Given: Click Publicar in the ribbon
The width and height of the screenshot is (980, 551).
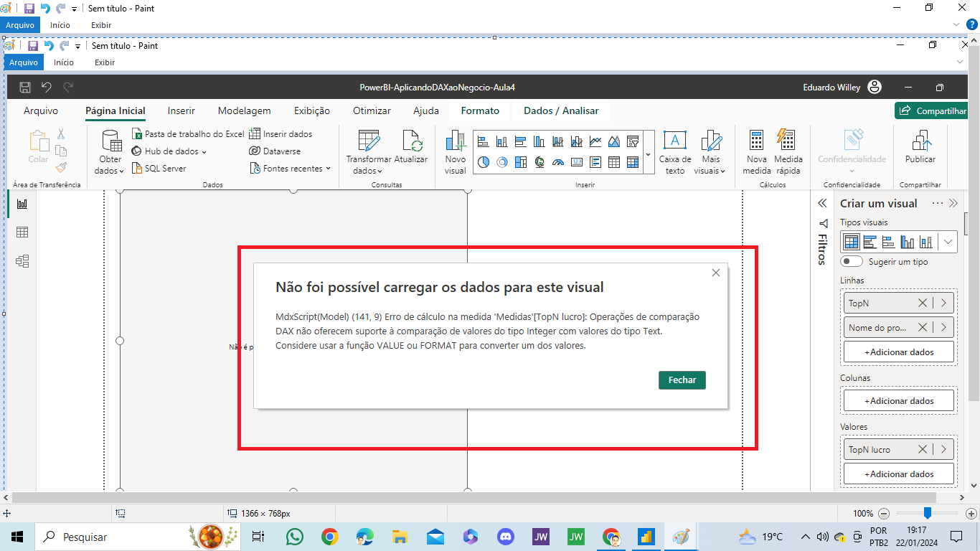Looking at the screenshot, I should click(920, 147).
